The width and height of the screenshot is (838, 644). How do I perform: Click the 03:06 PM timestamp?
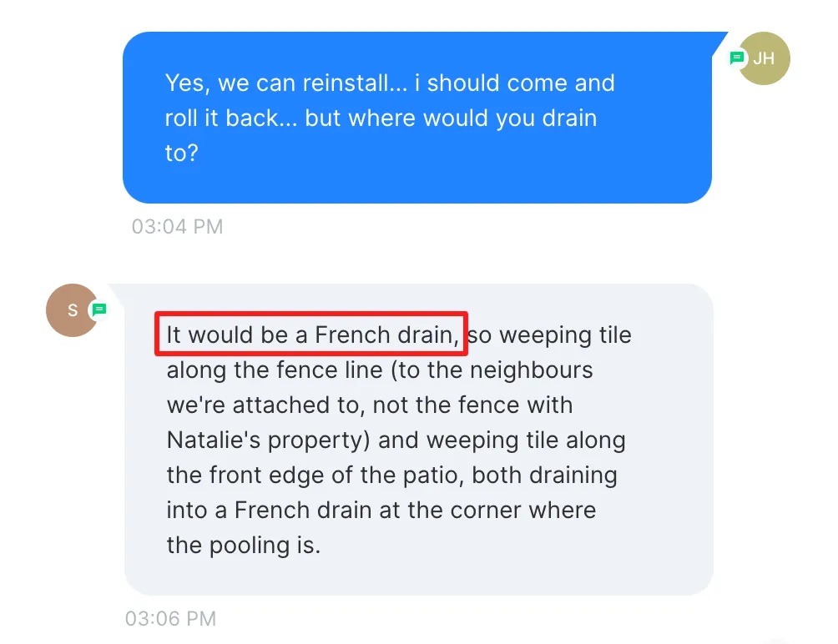(170, 618)
